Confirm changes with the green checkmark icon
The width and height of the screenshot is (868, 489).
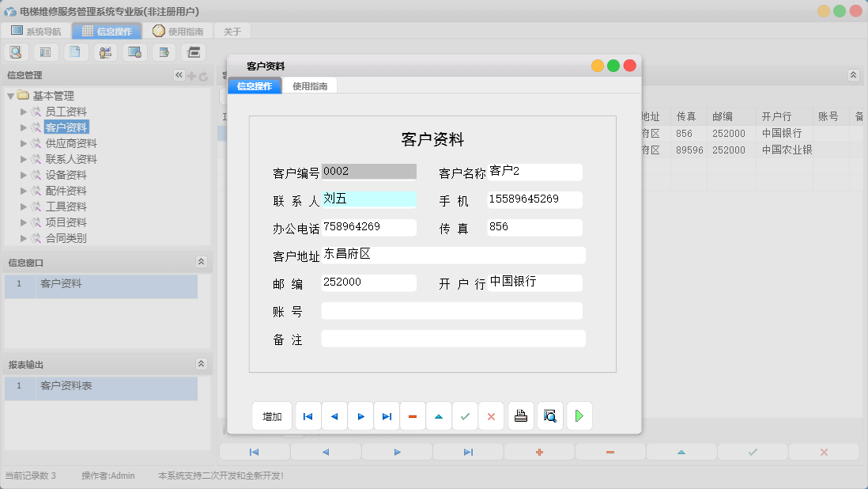click(x=465, y=415)
